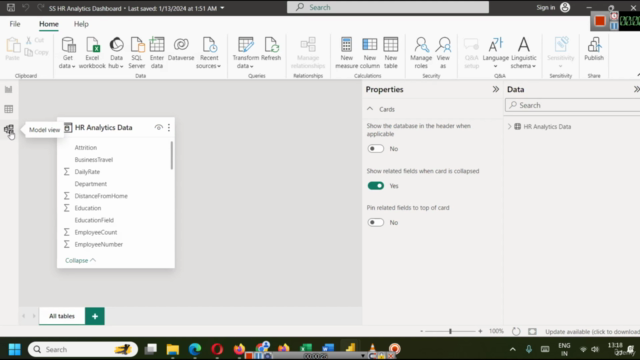Select the EmployeeNumber field
The height and width of the screenshot is (360, 640).
click(98, 244)
